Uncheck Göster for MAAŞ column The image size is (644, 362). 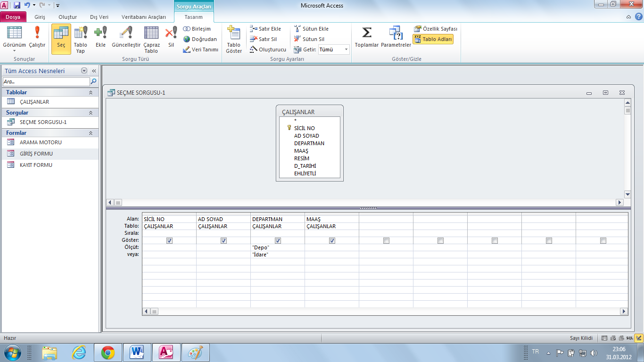click(332, 240)
